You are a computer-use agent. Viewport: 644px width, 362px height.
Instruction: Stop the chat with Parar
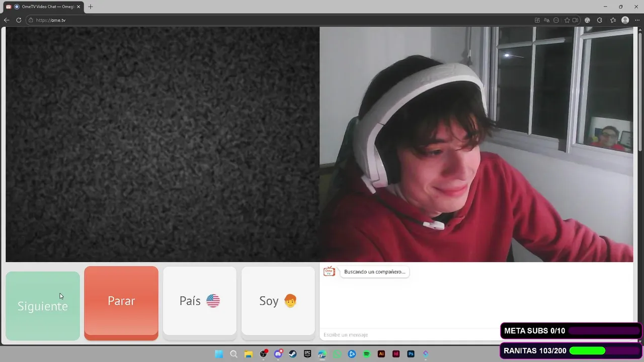(121, 303)
